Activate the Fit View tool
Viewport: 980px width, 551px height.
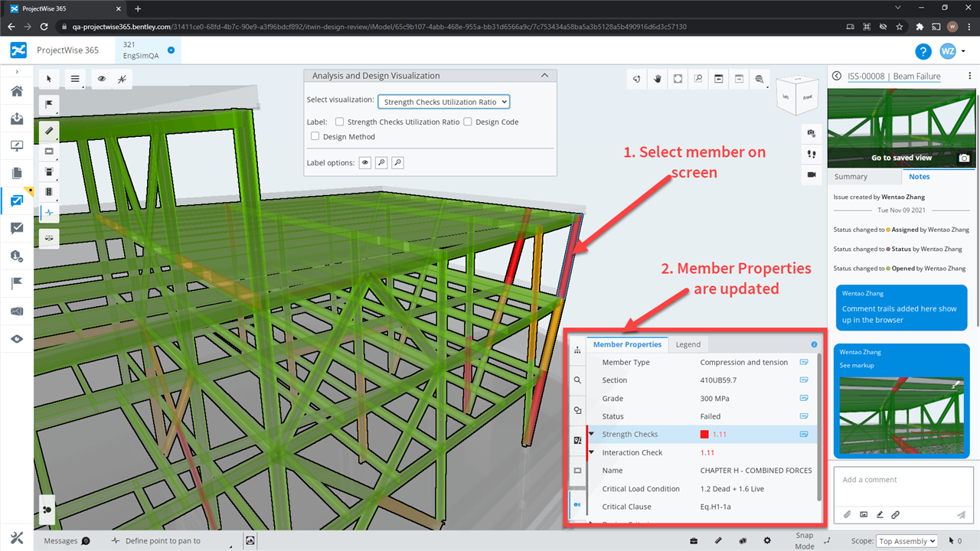pos(678,79)
